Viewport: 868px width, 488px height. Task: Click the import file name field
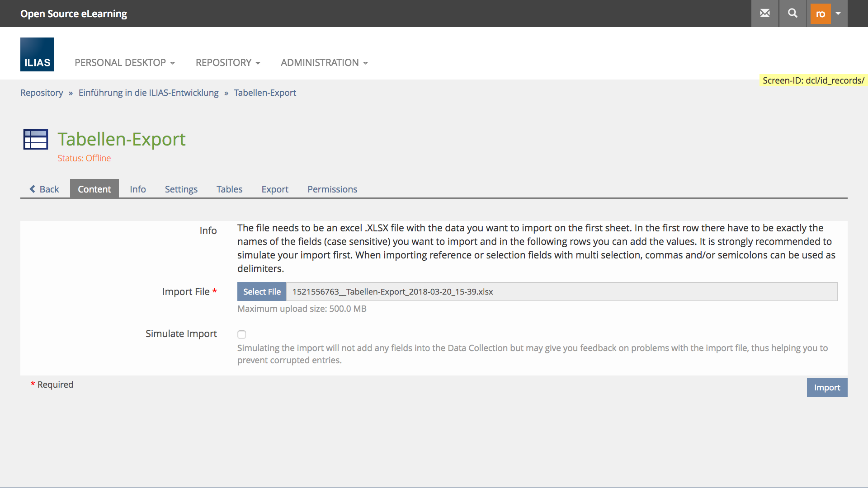pos(561,291)
